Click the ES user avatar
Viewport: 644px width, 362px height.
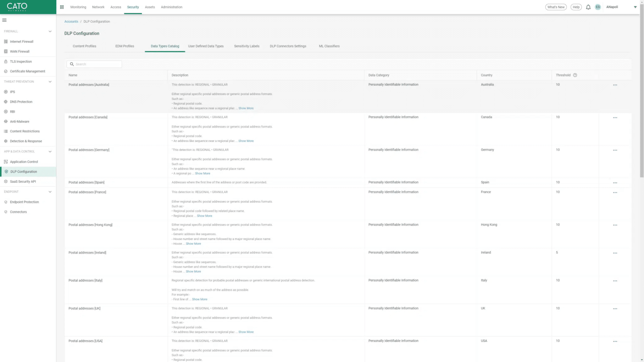point(597,7)
